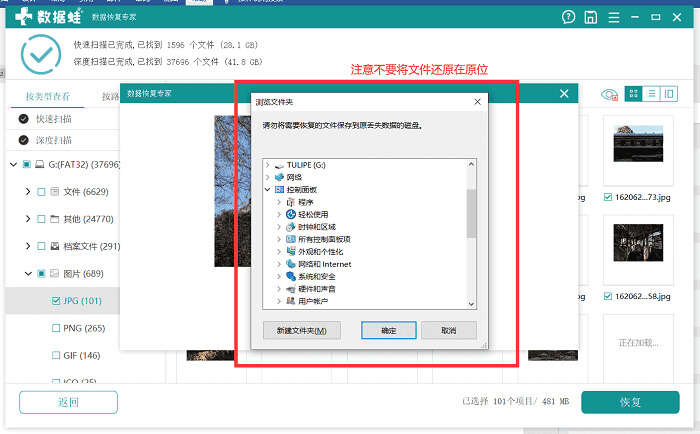
Task: Click the 网络和 Internet icon
Action: [291, 264]
